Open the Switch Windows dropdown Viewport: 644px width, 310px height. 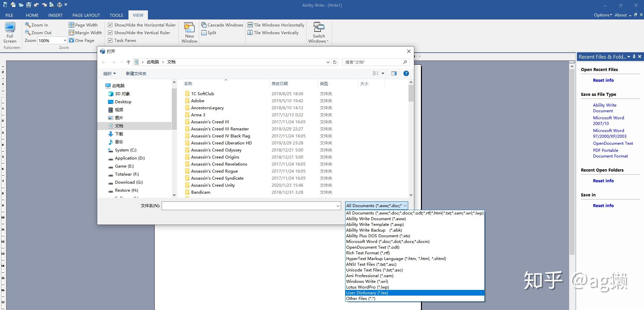[318, 33]
